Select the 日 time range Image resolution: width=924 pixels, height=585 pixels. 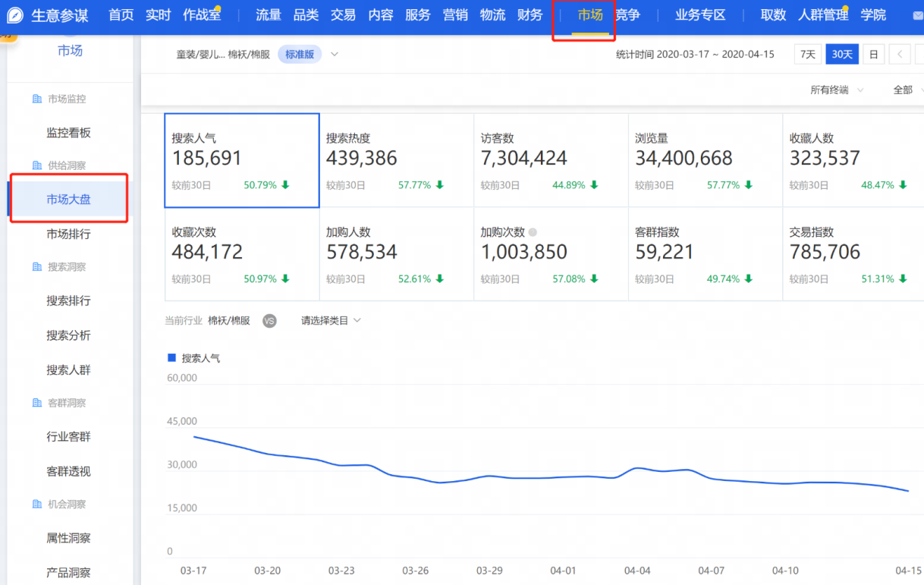pyautogui.click(x=873, y=55)
